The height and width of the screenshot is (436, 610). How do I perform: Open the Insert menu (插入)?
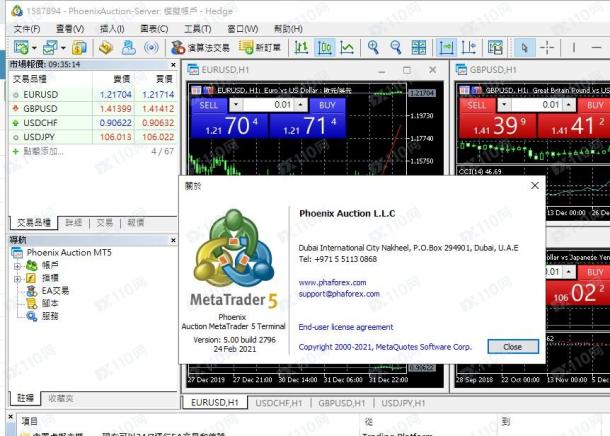click(112, 29)
